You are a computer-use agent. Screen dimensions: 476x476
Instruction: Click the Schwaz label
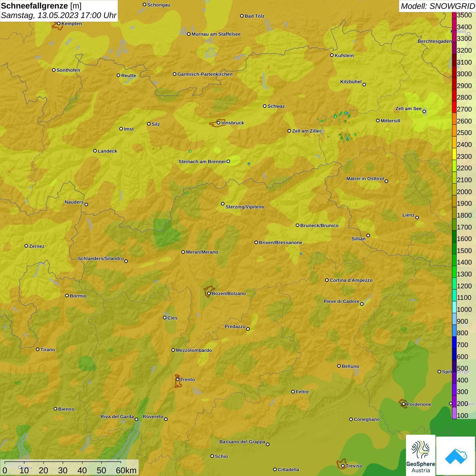[x=276, y=106]
